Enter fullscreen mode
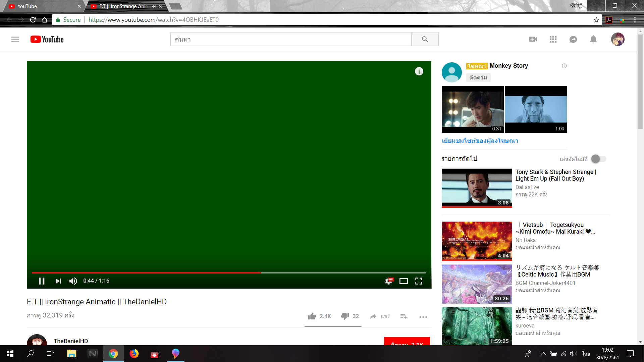The width and height of the screenshot is (644, 362). 419,281
